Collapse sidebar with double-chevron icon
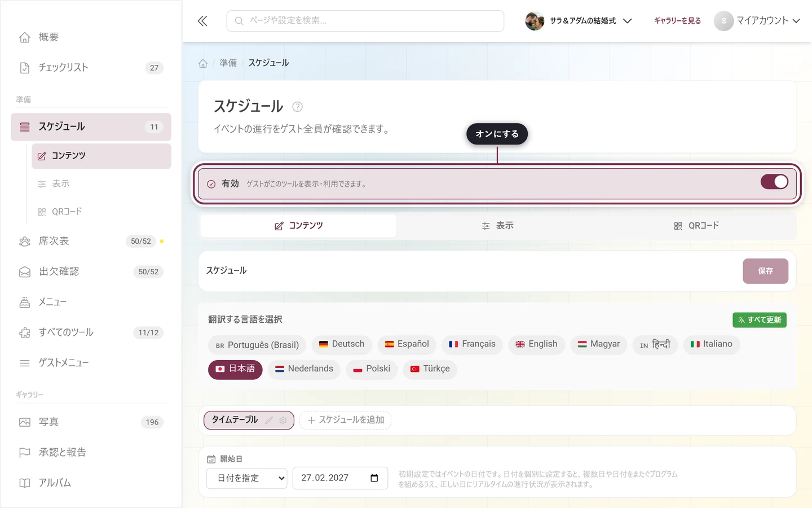 coord(202,21)
